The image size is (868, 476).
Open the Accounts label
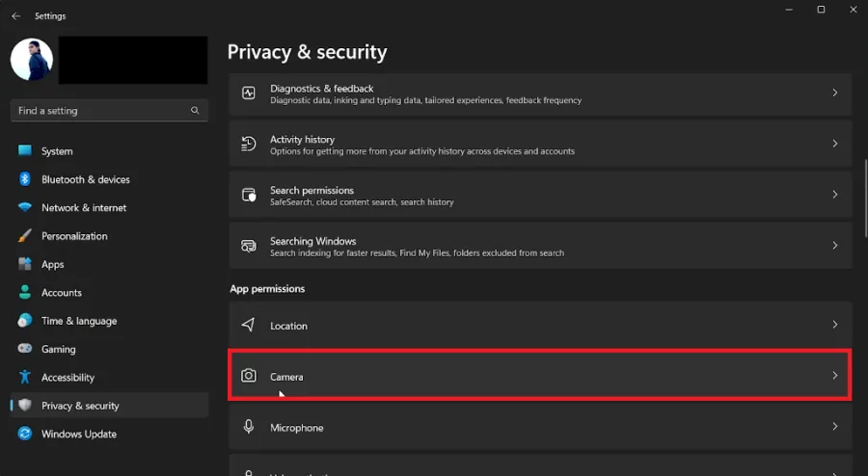click(62, 293)
